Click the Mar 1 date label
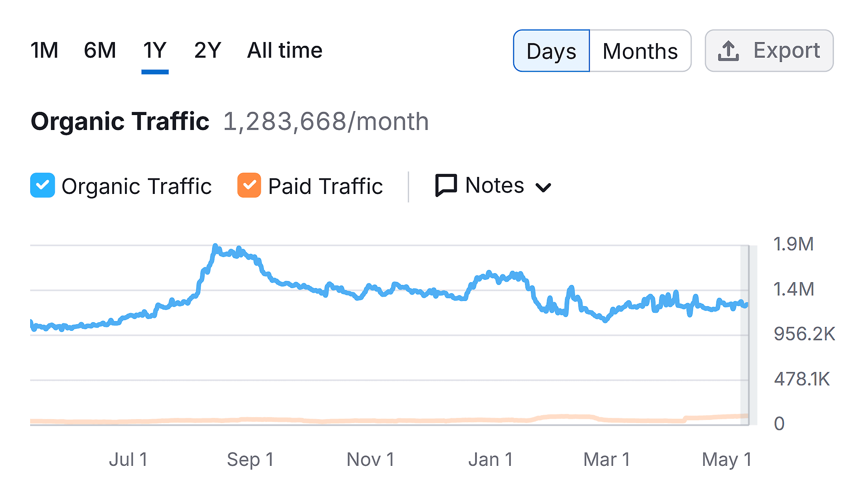Image resolution: width=868 pixels, height=498 pixels. click(607, 459)
